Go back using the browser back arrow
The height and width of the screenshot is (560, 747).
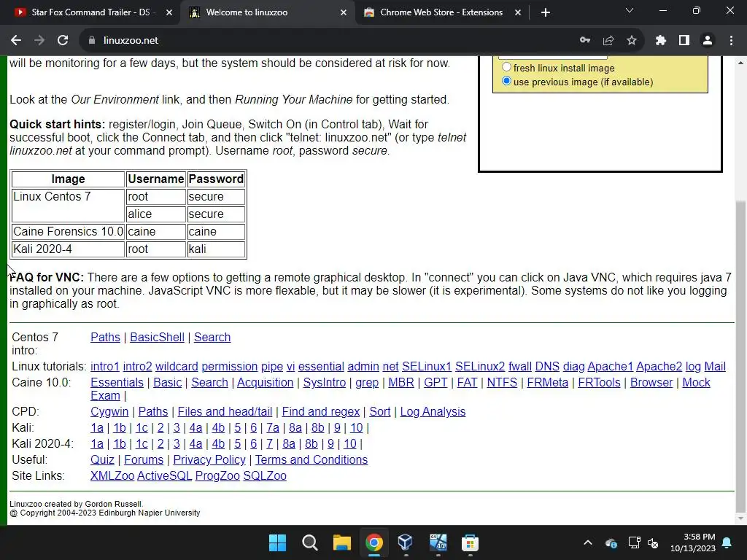point(16,41)
